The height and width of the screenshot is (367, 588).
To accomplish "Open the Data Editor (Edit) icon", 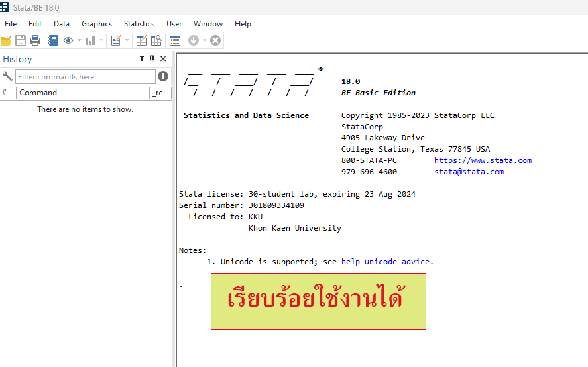I will click(141, 40).
